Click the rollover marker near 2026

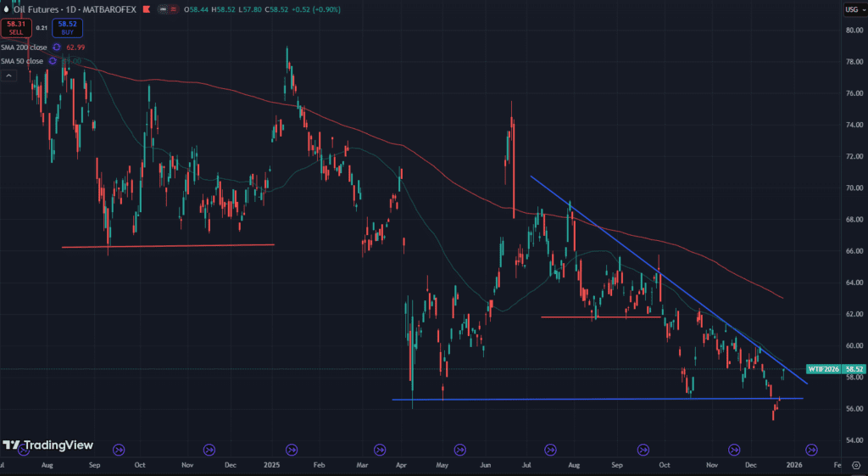pyautogui.click(x=811, y=449)
